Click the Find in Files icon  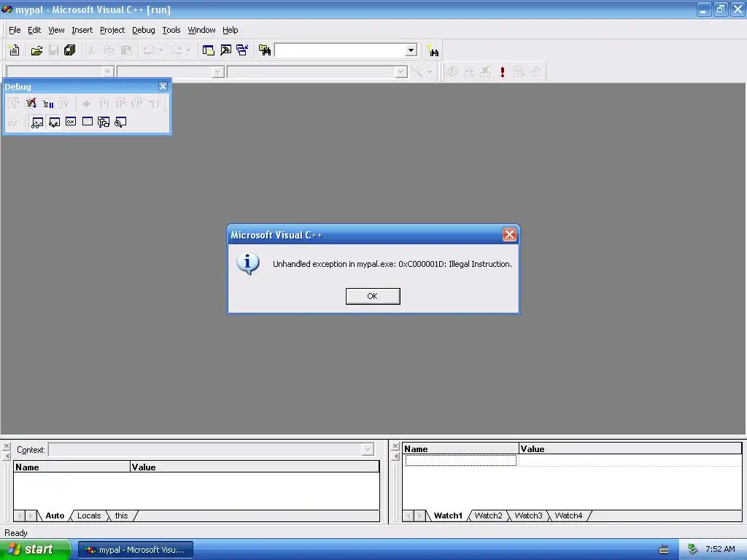coord(265,50)
